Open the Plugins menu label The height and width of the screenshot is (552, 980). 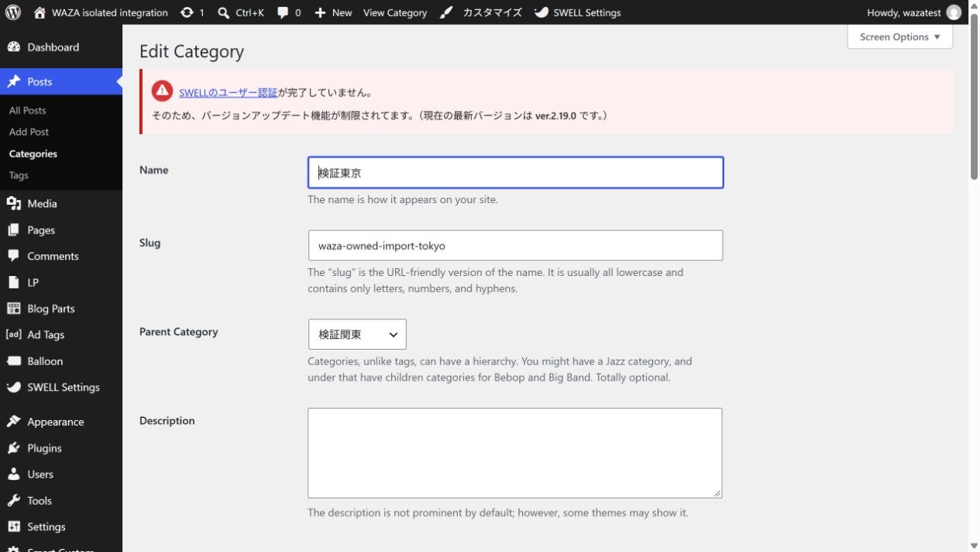44,448
